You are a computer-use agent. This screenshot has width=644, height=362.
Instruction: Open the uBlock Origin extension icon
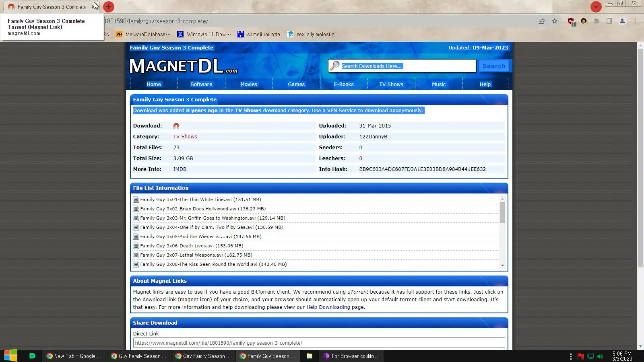(x=571, y=21)
